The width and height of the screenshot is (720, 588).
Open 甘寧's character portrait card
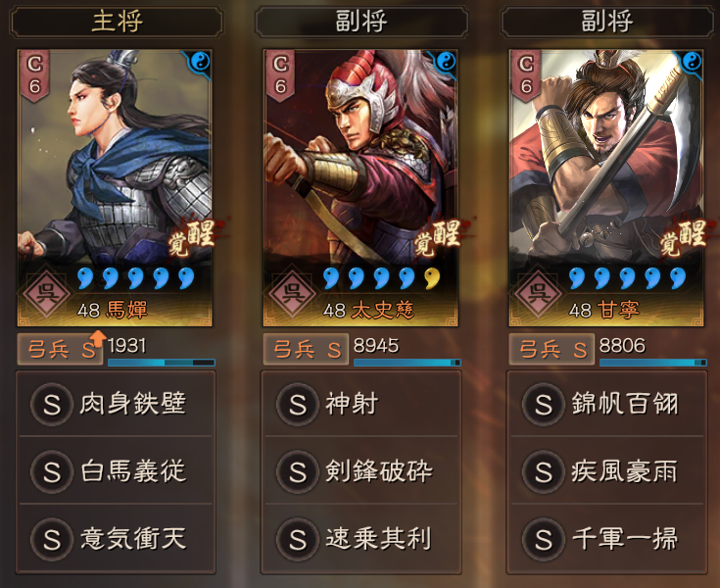point(606,188)
